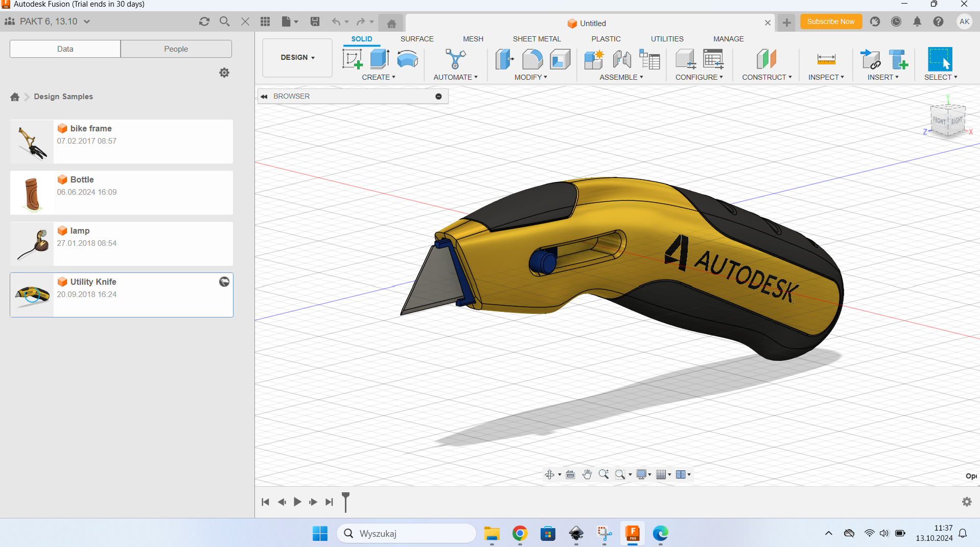Click the Insert Derive icon
The image size is (980, 547).
[870, 59]
